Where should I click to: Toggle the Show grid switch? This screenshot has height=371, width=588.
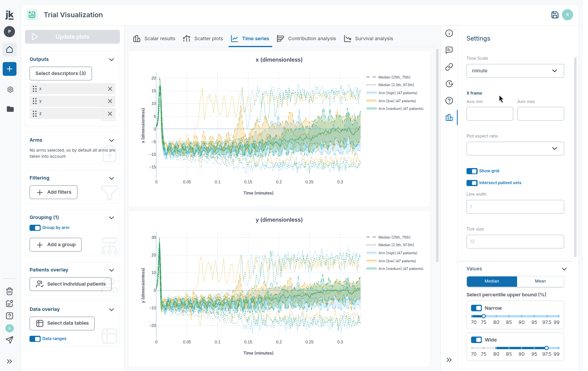point(472,171)
